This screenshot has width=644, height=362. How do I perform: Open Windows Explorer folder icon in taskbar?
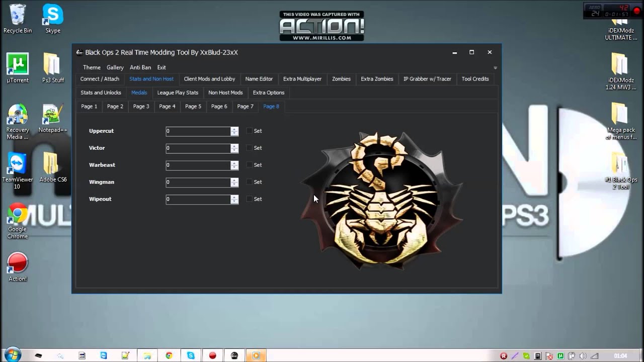147,355
